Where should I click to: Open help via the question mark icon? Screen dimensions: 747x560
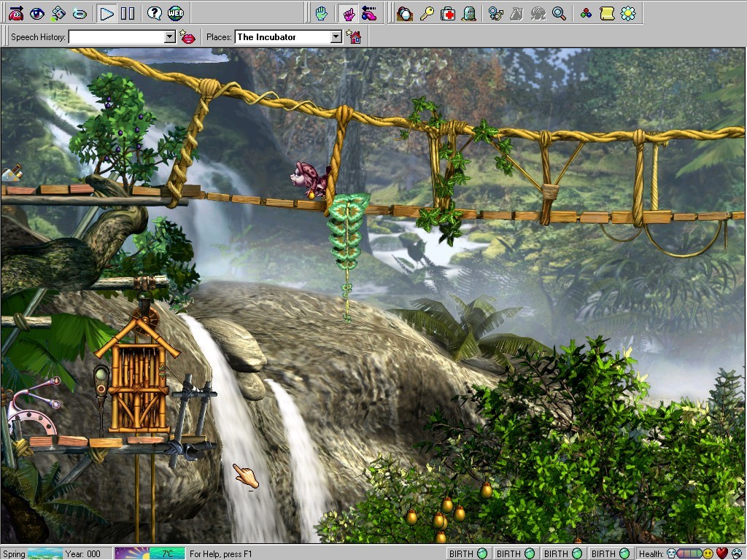coord(155,13)
